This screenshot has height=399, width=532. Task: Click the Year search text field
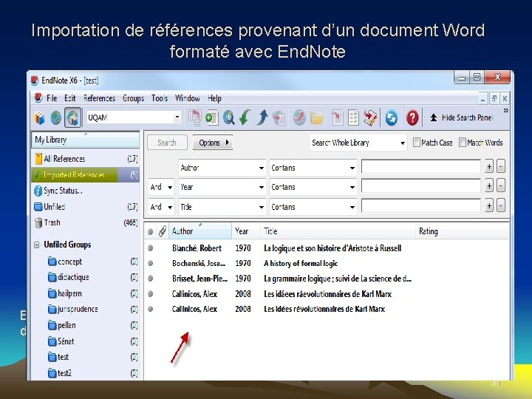[421, 186]
